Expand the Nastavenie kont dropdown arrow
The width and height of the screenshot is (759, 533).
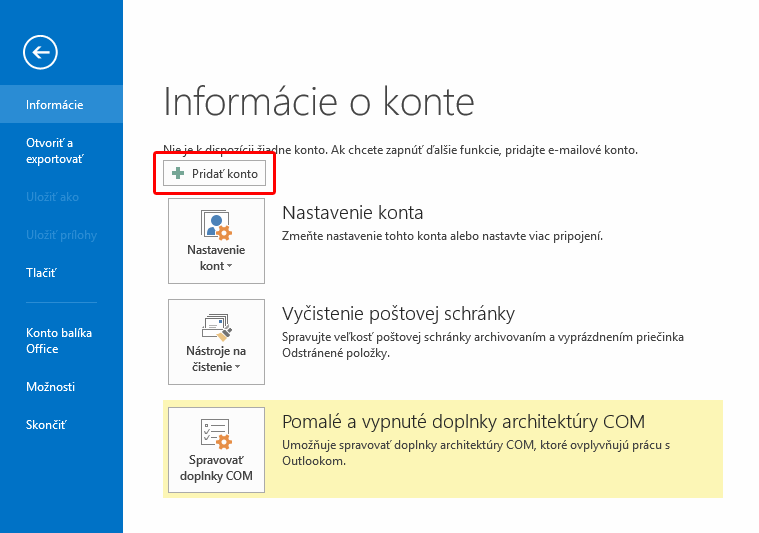pyautogui.click(x=229, y=267)
